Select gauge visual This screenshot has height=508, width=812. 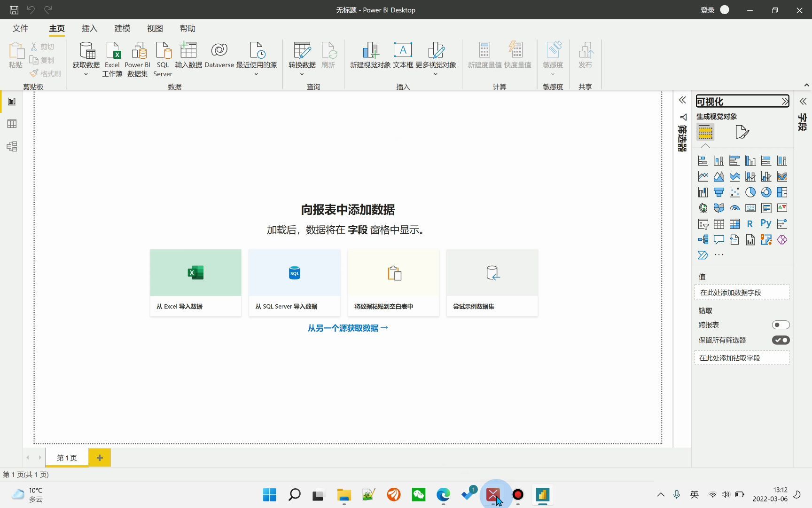[734, 208]
